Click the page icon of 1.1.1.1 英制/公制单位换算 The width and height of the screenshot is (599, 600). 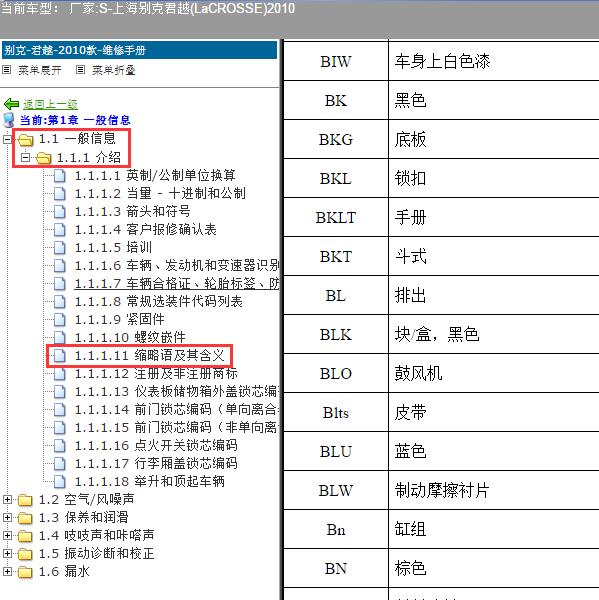59,176
